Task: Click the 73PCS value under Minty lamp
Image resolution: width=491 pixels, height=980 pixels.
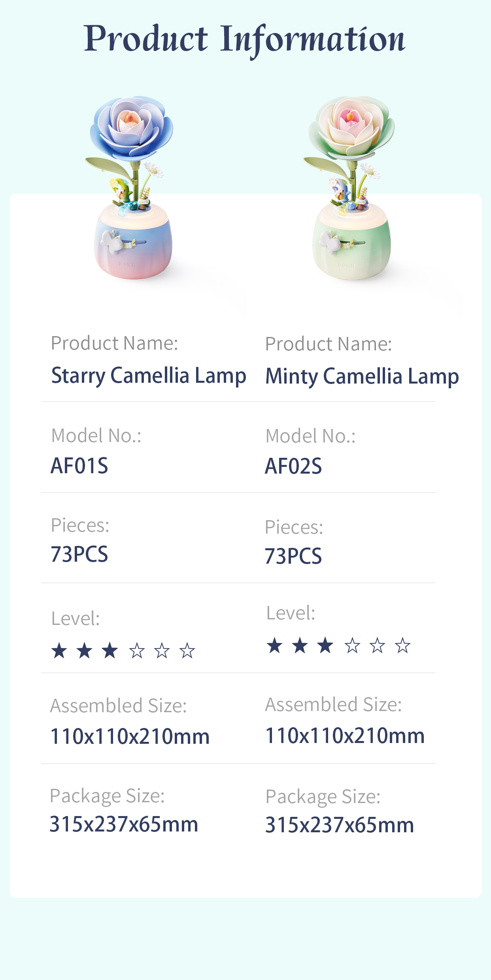Action: click(x=293, y=556)
